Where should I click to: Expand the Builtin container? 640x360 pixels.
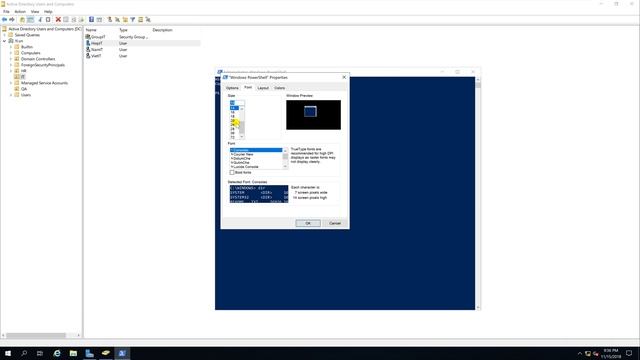point(11,47)
